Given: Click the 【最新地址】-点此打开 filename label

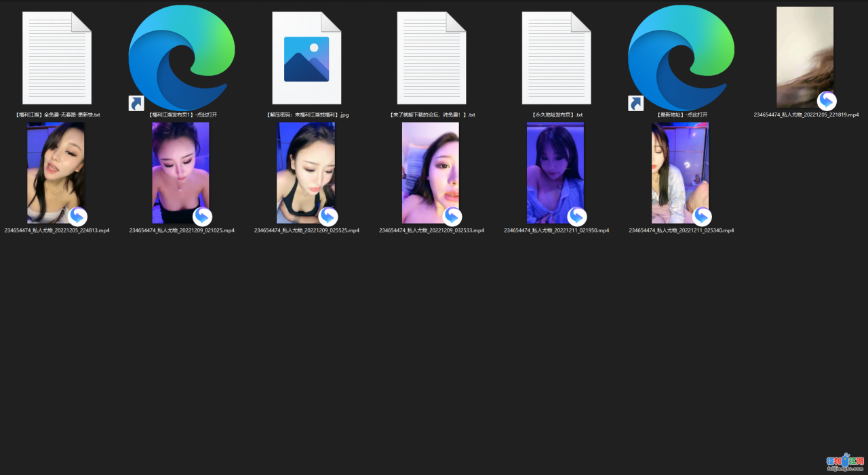Looking at the screenshot, I should coord(681,115).
